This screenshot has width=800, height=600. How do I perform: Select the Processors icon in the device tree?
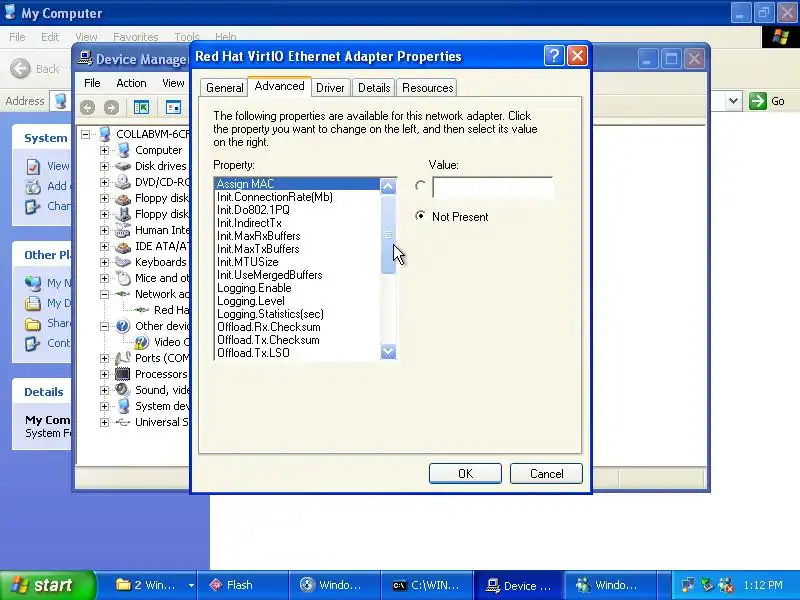tap(123, 374)
